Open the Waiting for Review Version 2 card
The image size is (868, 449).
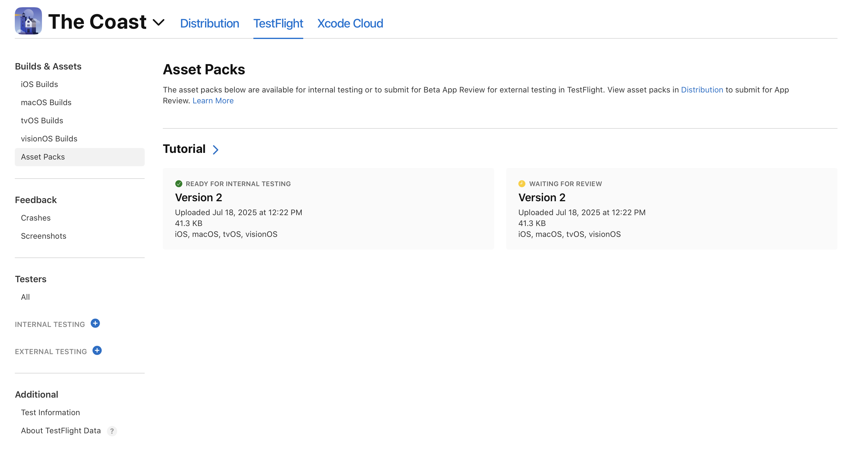pyautogui.click(x=671, y=209)
